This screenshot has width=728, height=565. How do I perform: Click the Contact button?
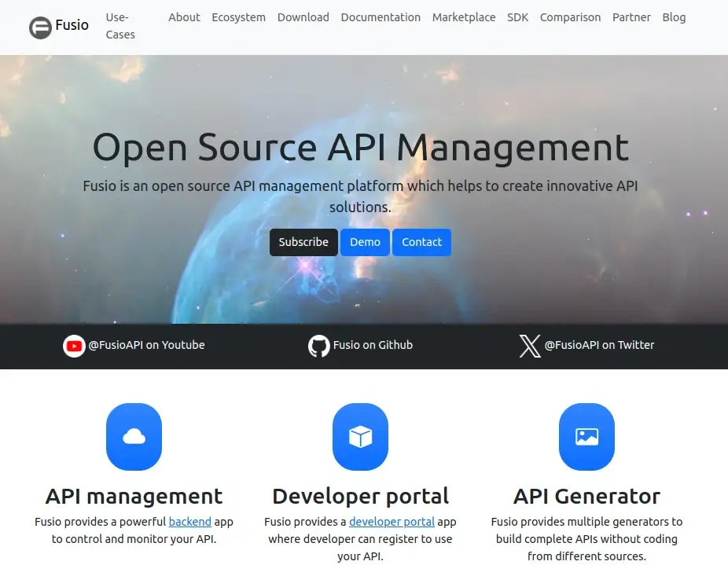coord(421,242)
